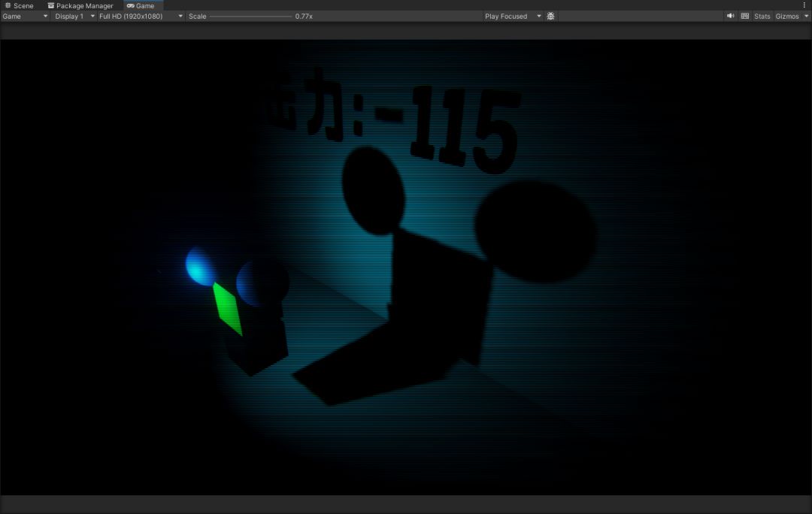
Task: Adjust the Scale slider
Action: tap(251, 17)
